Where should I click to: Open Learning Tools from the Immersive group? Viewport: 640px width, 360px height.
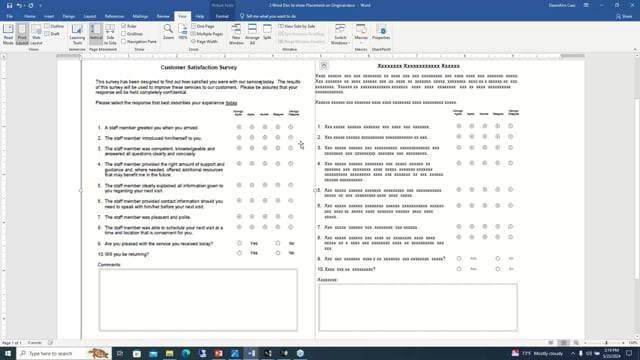77,34
